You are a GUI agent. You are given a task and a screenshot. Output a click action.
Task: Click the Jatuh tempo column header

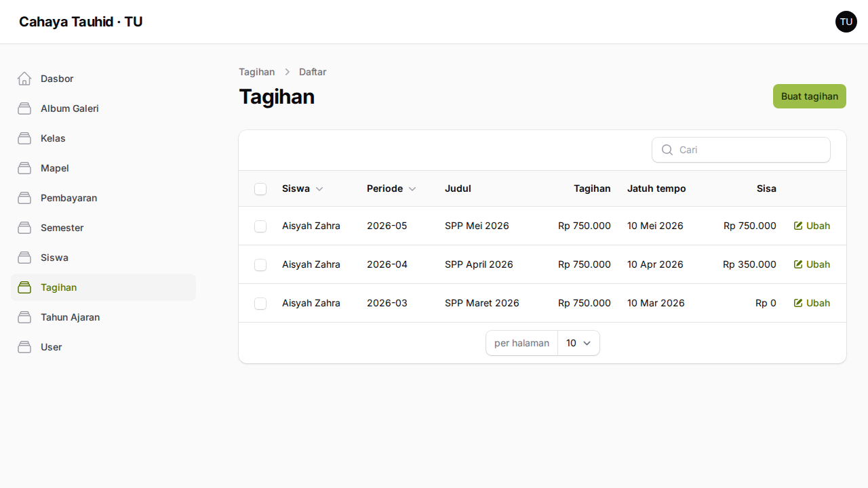[656, 188]
